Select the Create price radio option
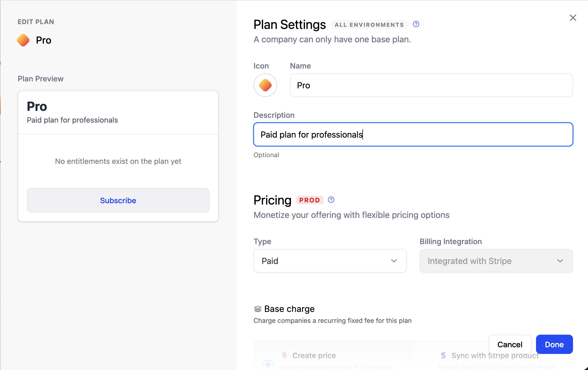The image size is (588, 370). (268, 364)
